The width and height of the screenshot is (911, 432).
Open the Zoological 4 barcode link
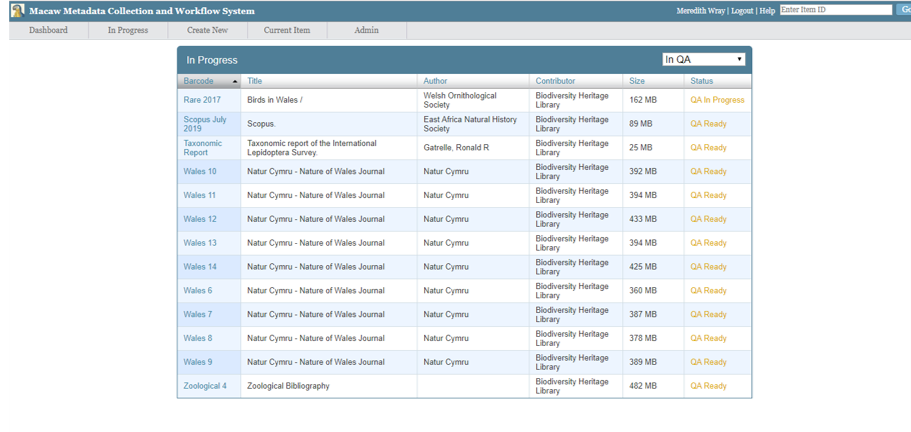pyautogui.click(x=205, y=386)
